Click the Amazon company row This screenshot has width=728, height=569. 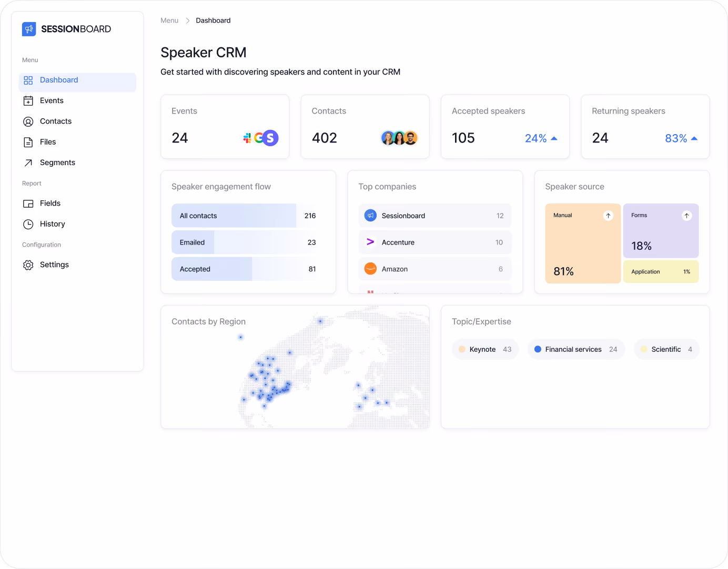(435, 269)
